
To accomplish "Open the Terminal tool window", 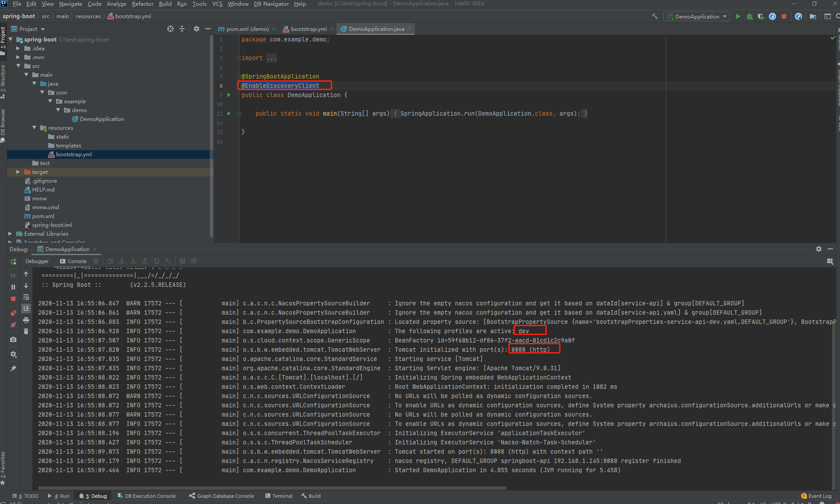I will coord(279,496).
